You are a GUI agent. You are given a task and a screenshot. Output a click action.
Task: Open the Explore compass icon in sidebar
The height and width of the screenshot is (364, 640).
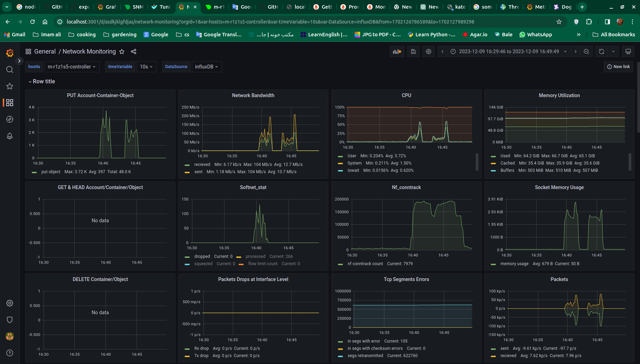tap(10, 119)
